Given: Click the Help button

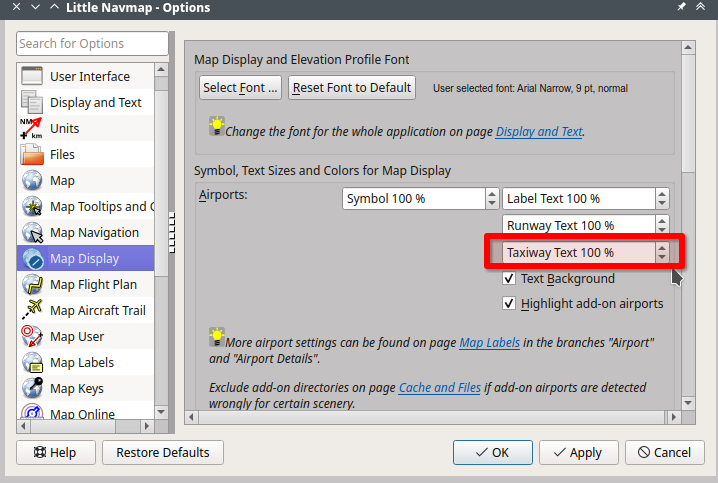Looking at the screenshot, I should (x=55, y=452).
